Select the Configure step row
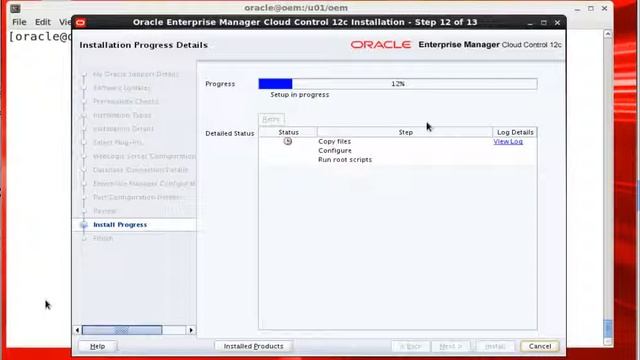 [x=398, y=151]
